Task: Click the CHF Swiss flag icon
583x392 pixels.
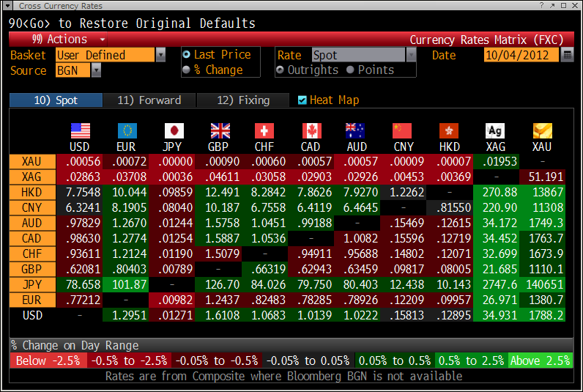Action: pyautogui.click(x=264, y=130)
